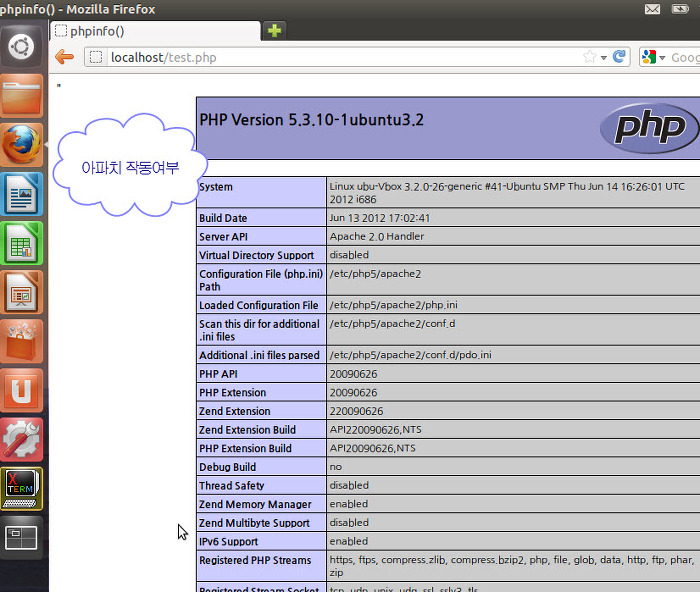The height and width of the screenshot is (592, 700).
Task: Open the XTerm terminal in the launcher
Action: [23, 489]
